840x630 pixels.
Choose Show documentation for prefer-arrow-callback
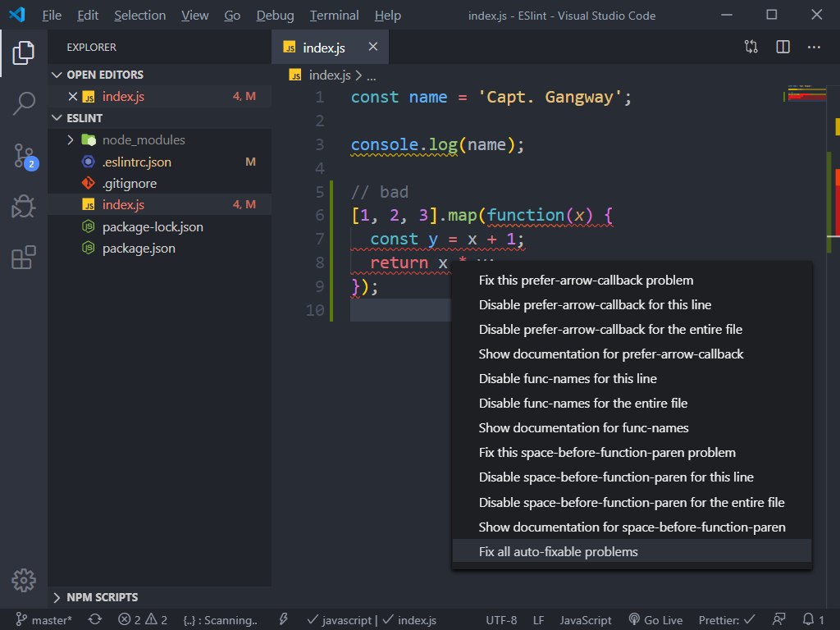point(632,354)
